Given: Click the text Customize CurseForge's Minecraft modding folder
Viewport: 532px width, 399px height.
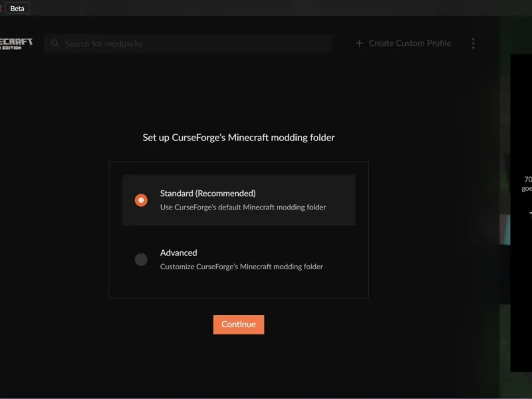Looking at the screenshot, I should pyautogui.click(x=241, y=267).
